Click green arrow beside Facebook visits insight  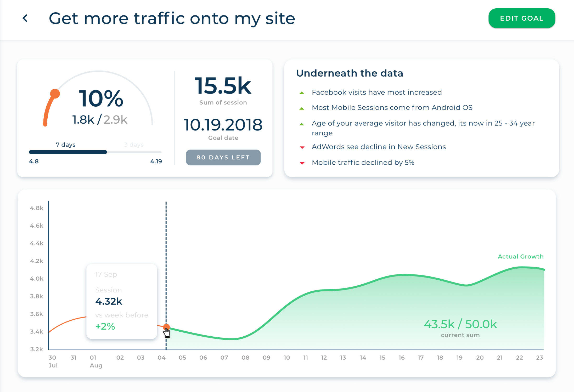(302, 93)
